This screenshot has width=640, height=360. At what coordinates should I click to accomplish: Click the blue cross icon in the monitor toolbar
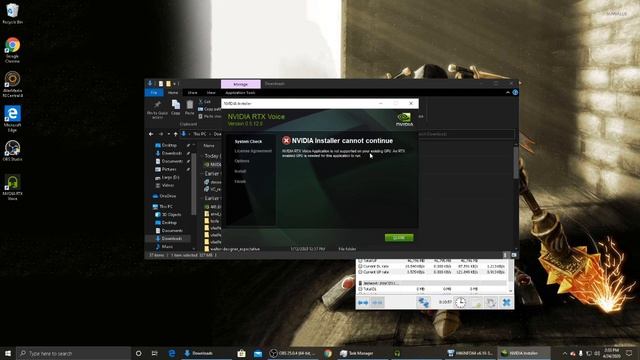click(507, 302)
